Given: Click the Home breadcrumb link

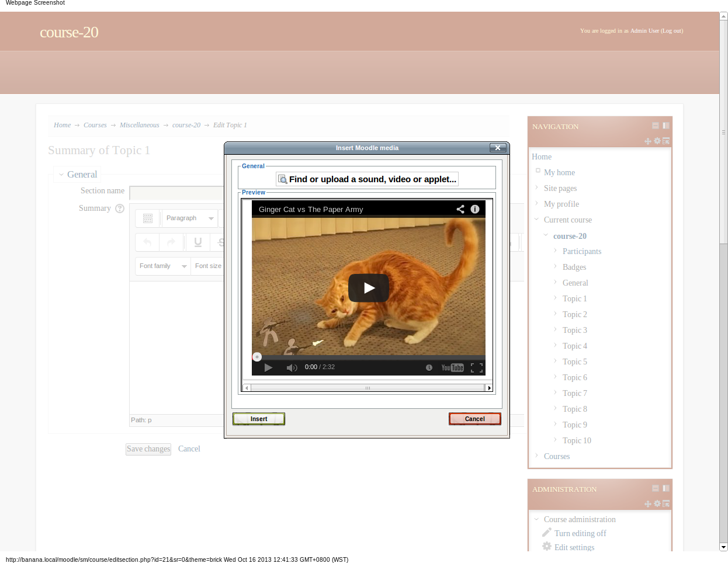Looking at the screenshot, I should 62,125.
